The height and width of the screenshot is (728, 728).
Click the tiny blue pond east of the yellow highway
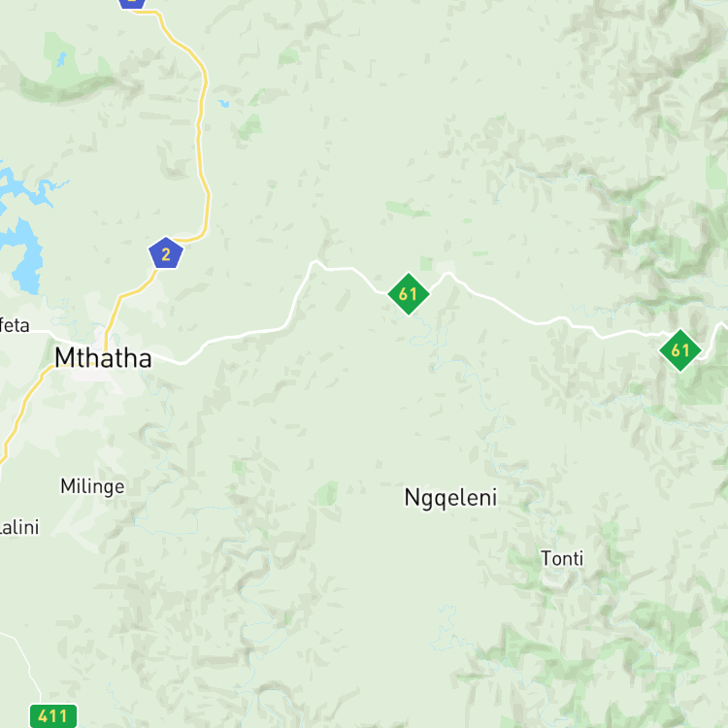[224, 103]
